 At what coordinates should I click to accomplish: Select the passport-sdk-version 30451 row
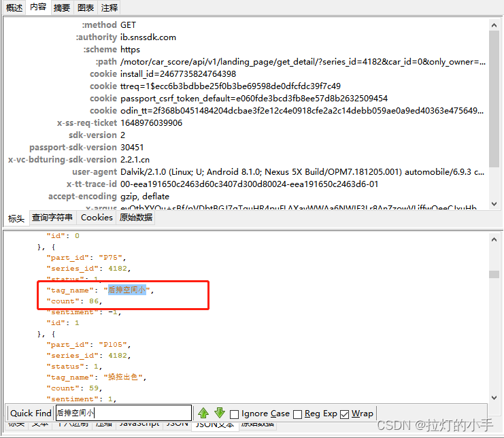[246, 147]
